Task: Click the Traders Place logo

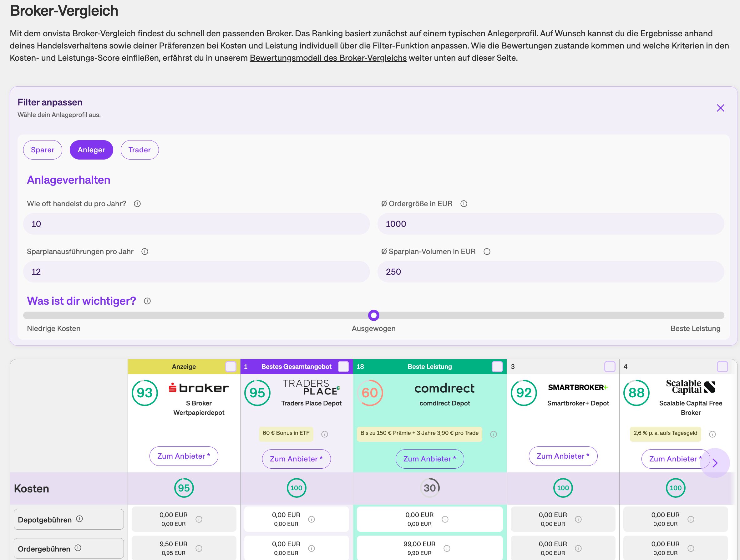Action: [312, 387]
